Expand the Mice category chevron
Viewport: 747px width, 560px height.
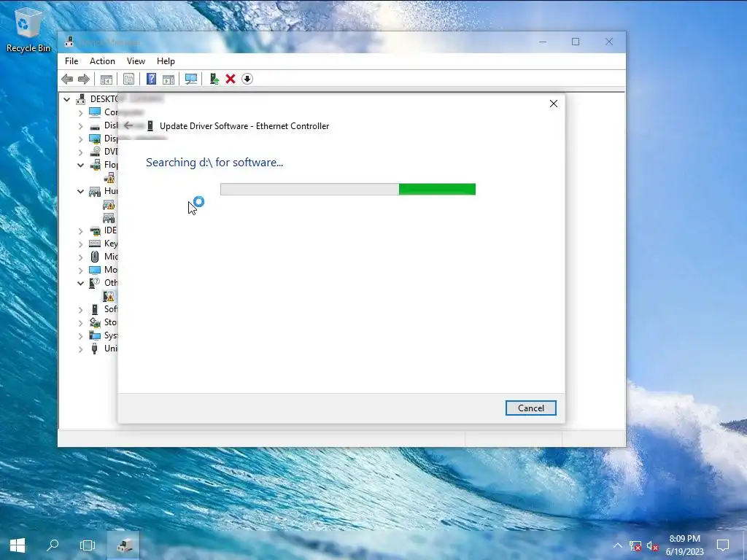(x=80, y=257)
